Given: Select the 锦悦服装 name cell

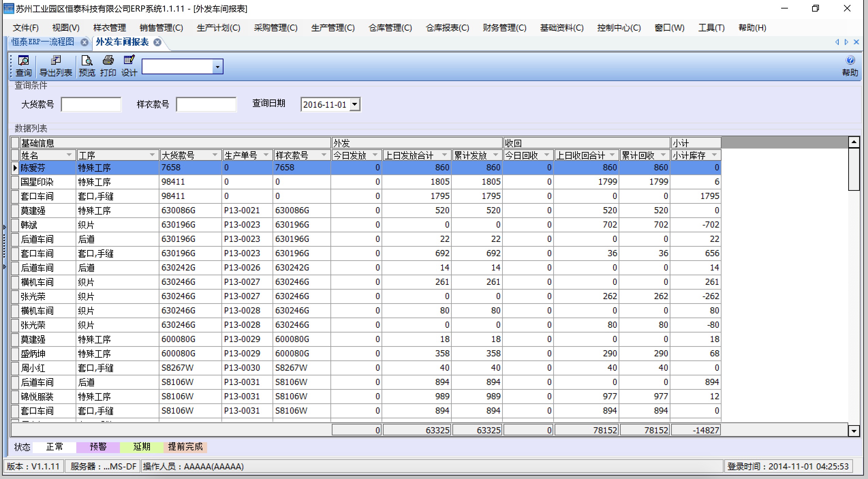Looking at the screenshot, I should coord(48,397).
